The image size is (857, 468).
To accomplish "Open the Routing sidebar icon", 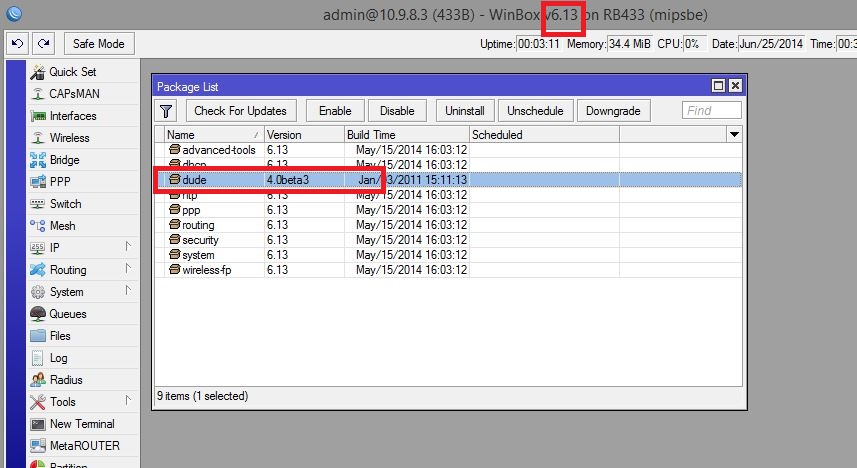I will tap(38, 270).
